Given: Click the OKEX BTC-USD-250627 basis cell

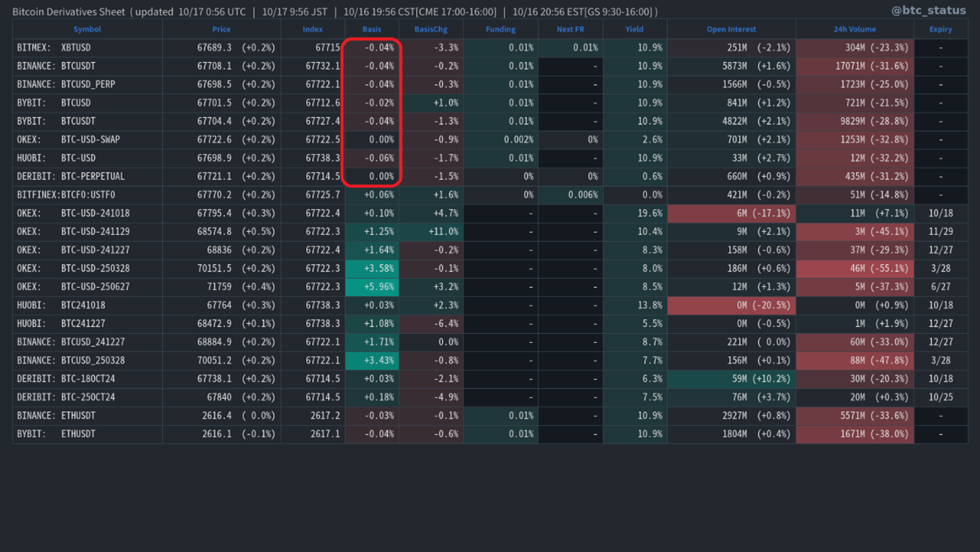Looking at the screenshot, I should [x=372, y=287].
